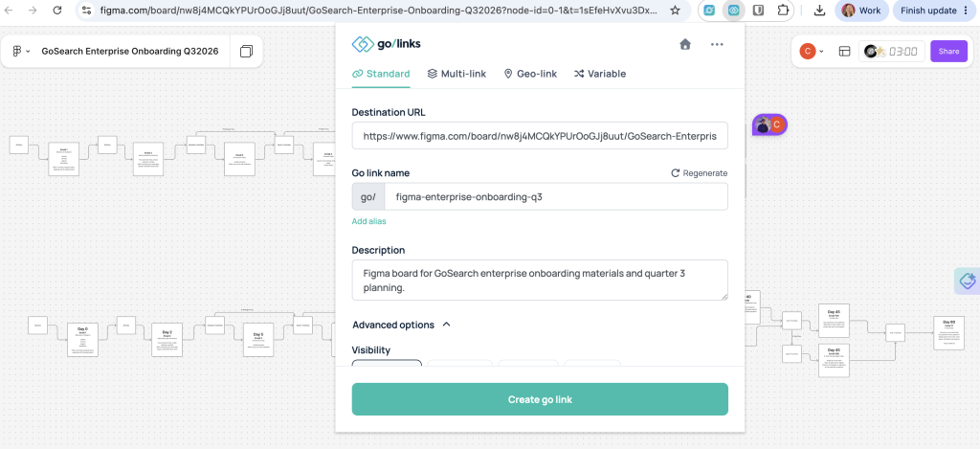Select the Day 2 card on canvas
The height and width of the screenshot is (449, 980).
tap(167, 340)
